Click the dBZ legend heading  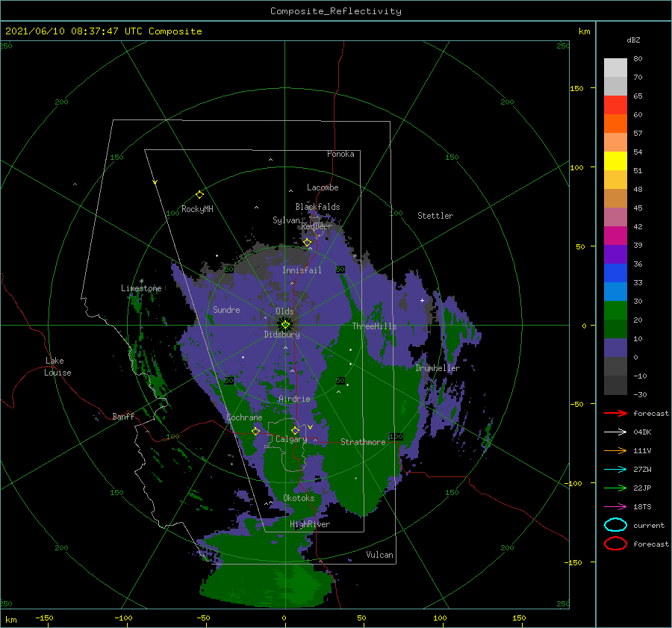(x=633, y=40)
